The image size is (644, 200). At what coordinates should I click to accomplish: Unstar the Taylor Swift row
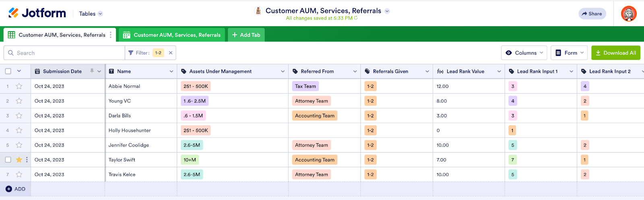click(19, 160)
